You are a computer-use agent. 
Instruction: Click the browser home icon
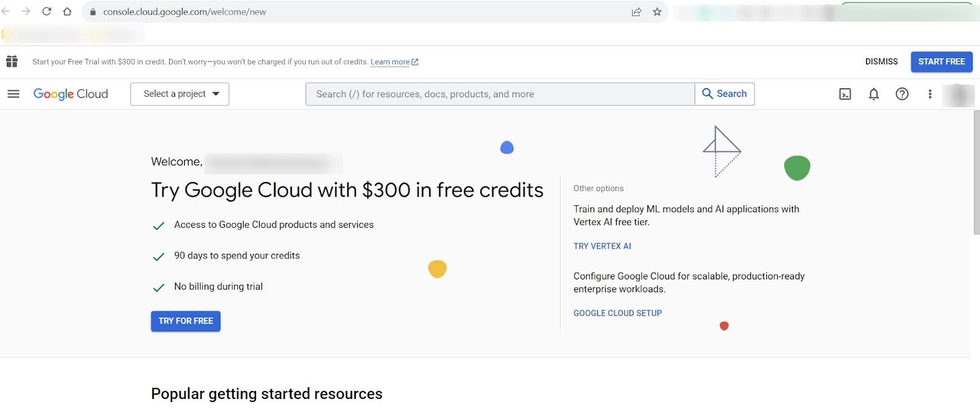[x=67, y=12]
